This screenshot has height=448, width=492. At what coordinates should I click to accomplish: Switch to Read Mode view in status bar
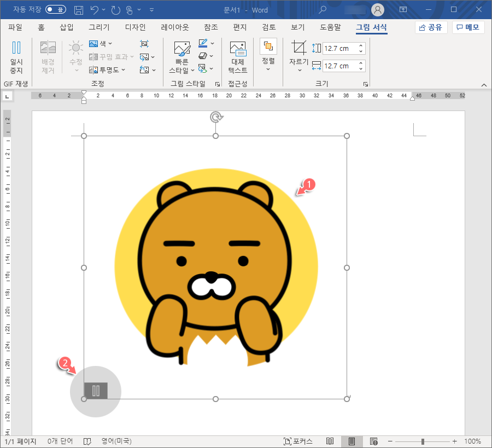click(330, 441)
